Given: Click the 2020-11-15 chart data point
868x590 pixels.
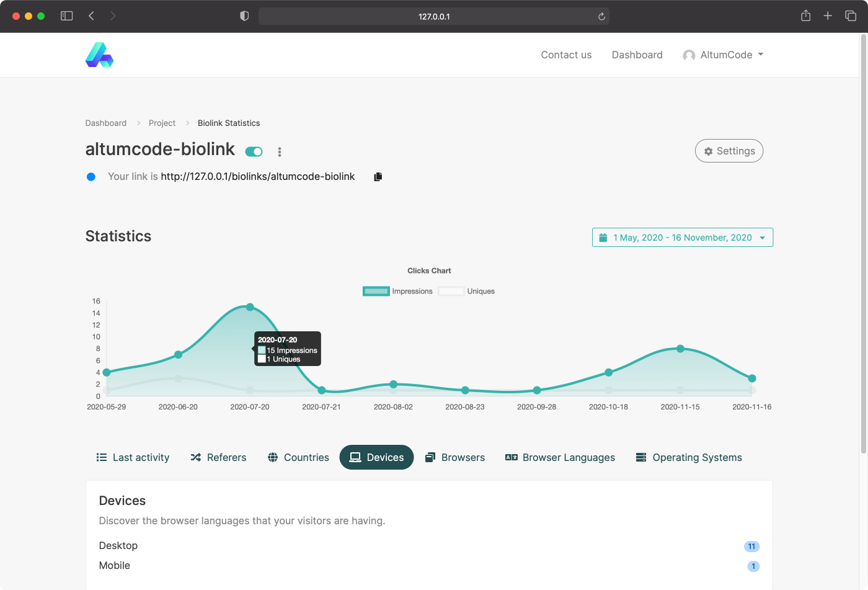Looking at the screenshot, I should click(x=680, y=349).
